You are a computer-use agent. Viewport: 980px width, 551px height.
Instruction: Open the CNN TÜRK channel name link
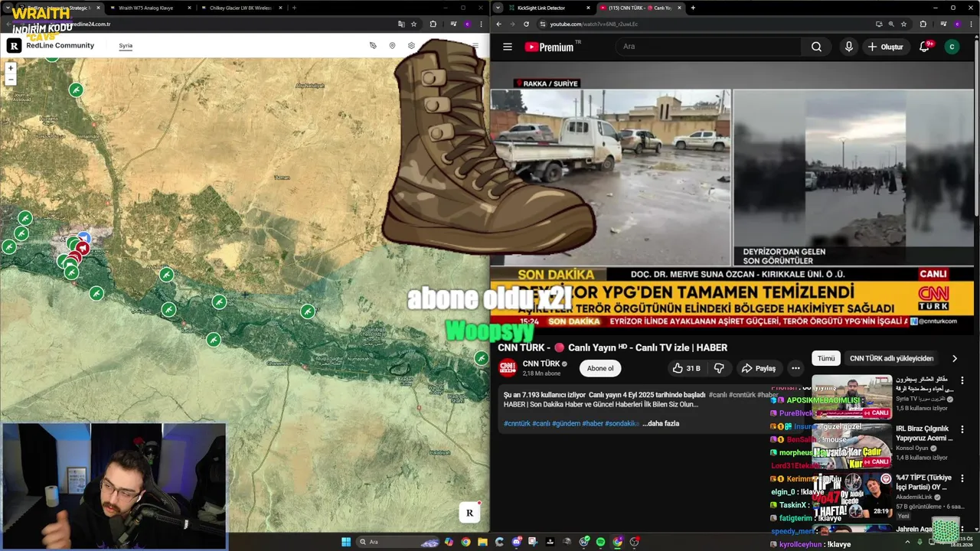point(541,364)
